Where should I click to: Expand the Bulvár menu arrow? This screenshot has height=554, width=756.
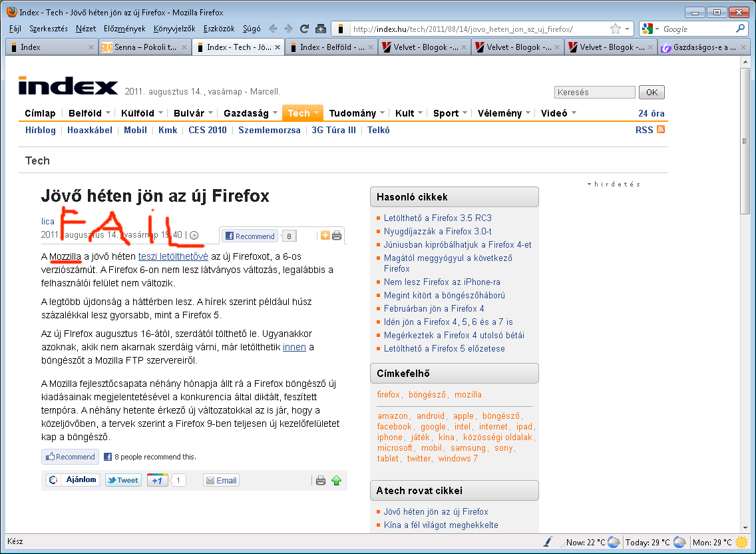tap(211, 113)
